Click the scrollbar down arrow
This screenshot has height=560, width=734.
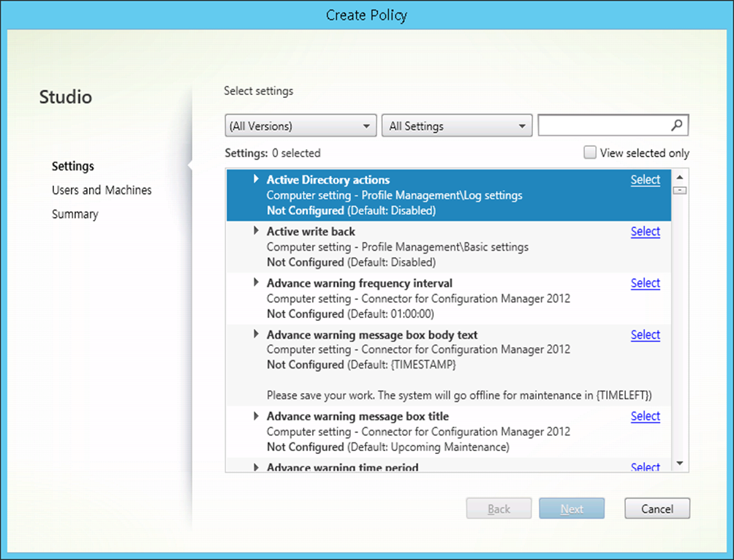[x=680, y=463]
